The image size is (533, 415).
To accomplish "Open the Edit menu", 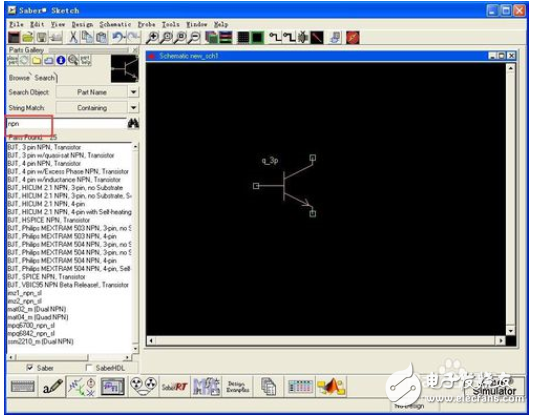I will coord(37,24).
